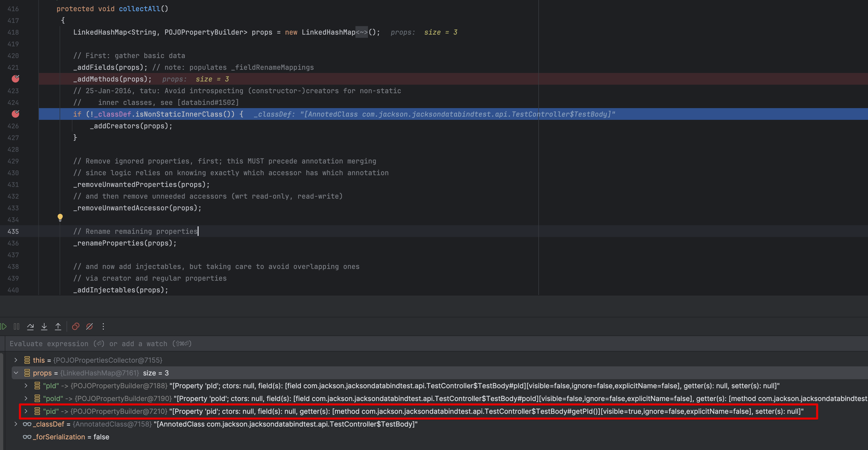
Task: Click the _removeUnwantedProperties(props) call
Action: pyautogui.click(x=142, y=185)
